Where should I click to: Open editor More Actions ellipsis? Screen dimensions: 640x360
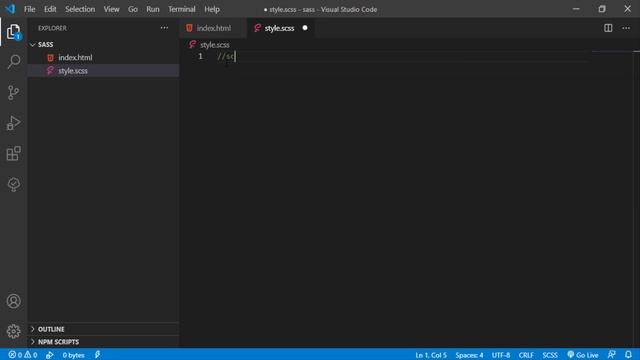click(626, 28)
